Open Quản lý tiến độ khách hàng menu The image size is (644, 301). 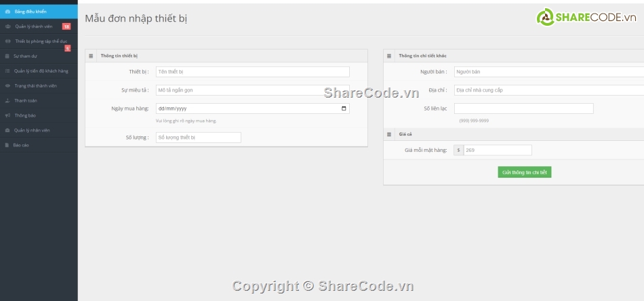pyautogui.click(x=41, y=71)
